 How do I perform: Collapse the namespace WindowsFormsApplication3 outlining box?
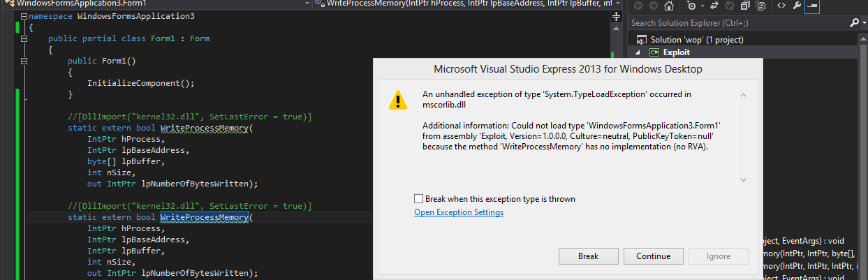point(24,15)
